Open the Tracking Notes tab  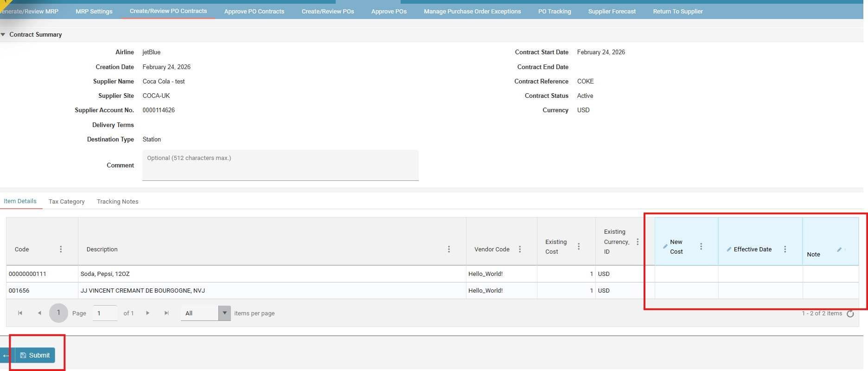click(118, 201)
